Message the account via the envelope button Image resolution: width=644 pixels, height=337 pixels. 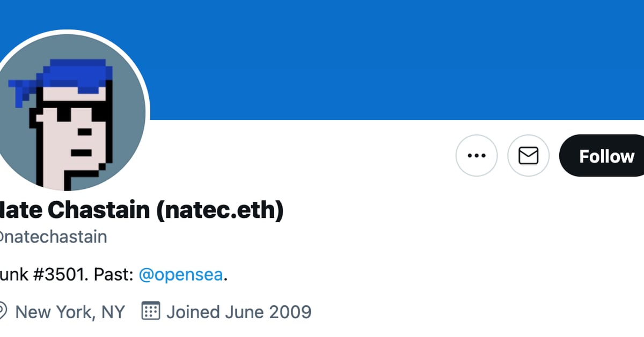point(528,156)
